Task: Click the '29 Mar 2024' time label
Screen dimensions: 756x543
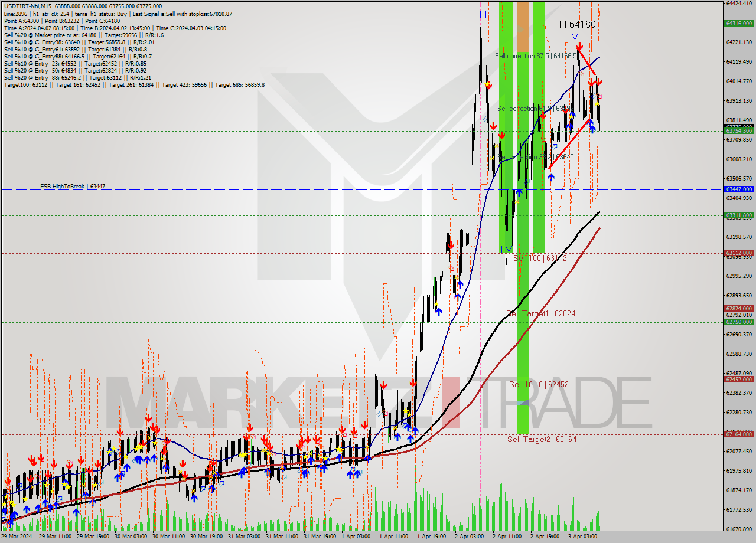Action: 17,537
